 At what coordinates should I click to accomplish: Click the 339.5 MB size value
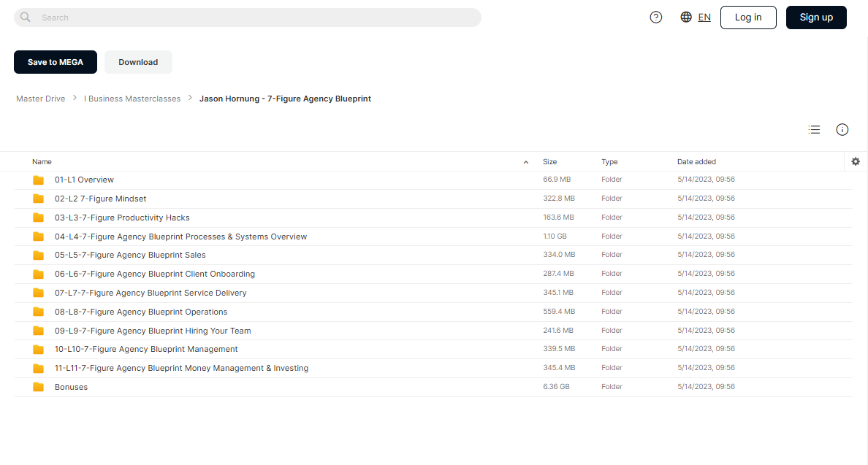(558, 348)
